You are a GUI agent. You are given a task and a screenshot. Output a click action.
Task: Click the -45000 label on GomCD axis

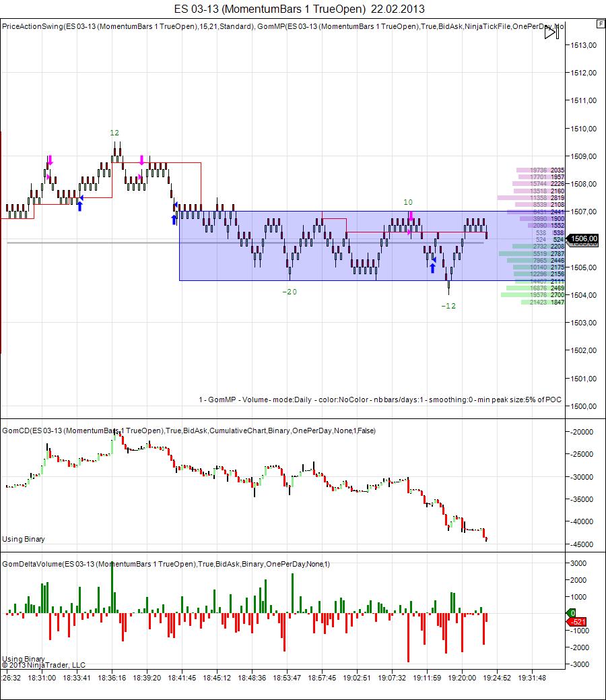tap(582, 544)
